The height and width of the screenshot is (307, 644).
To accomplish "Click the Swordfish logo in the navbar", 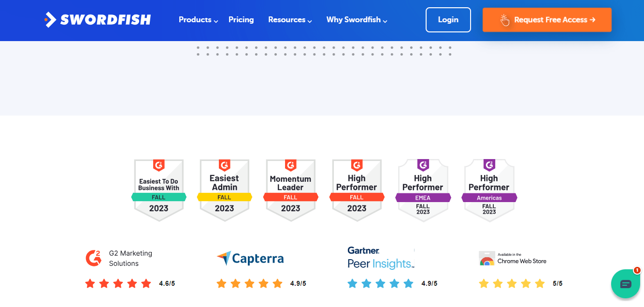I will click(97, 19).
